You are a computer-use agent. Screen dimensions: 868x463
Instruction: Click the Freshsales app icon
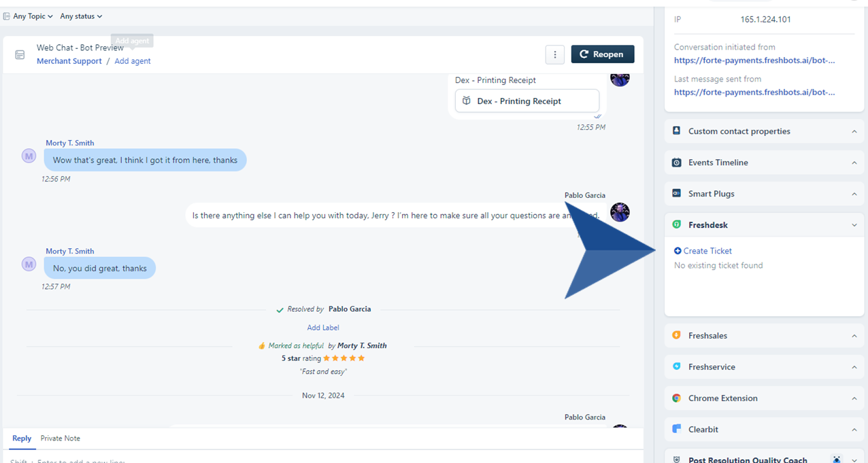click(677, 335)
